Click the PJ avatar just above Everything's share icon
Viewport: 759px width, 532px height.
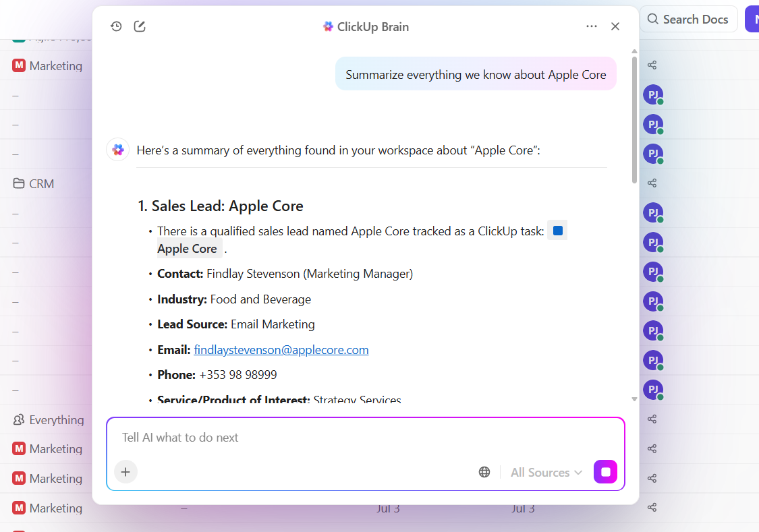click(x=653, y=390)
